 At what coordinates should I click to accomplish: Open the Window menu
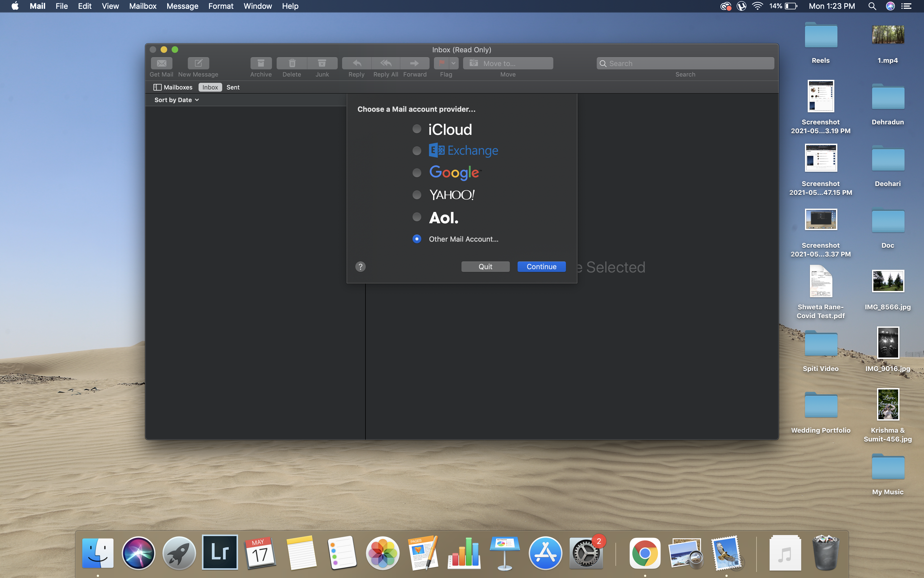point(258,6)
